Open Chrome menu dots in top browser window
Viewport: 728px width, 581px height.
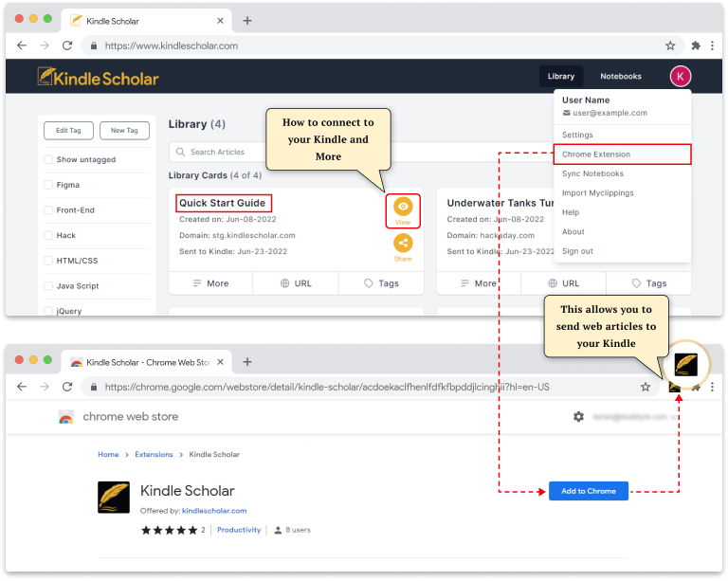pos(712,45)
